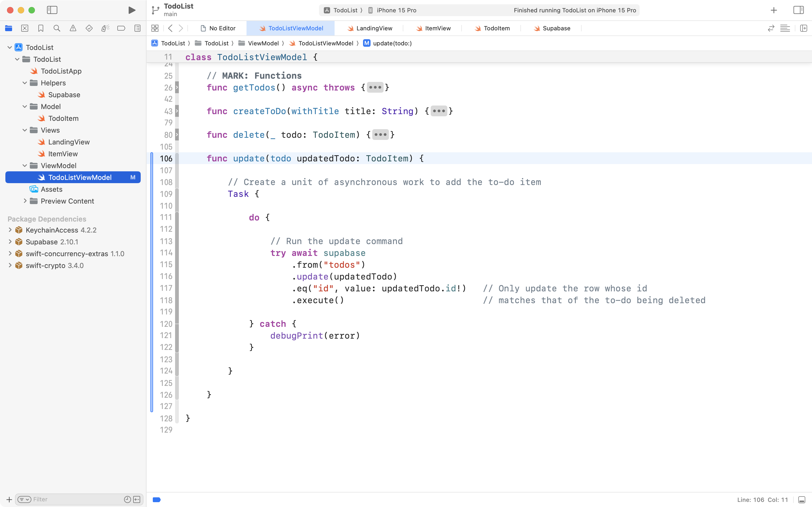Toggle breakpoint activation in the debug bar
This screenshot has width=812, height=507.
coord(156,499)
